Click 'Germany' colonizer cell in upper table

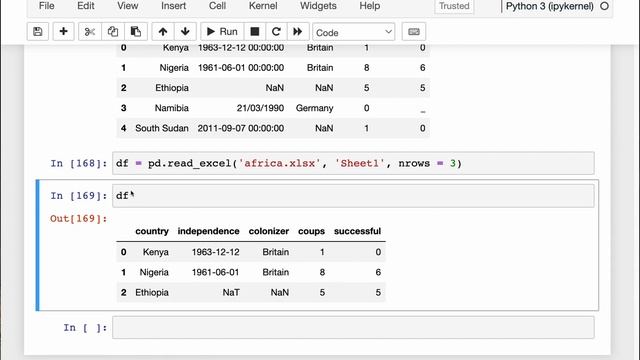[x=315, y=108]
